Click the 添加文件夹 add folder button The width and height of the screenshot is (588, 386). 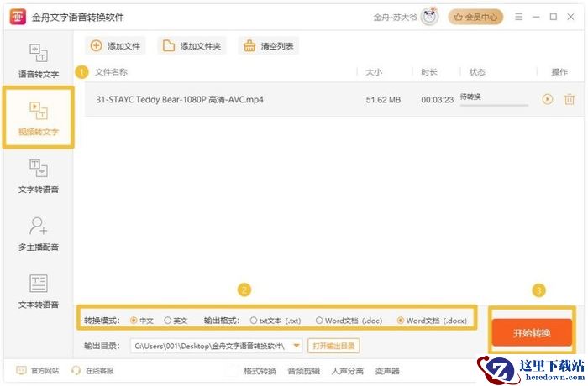192,46
